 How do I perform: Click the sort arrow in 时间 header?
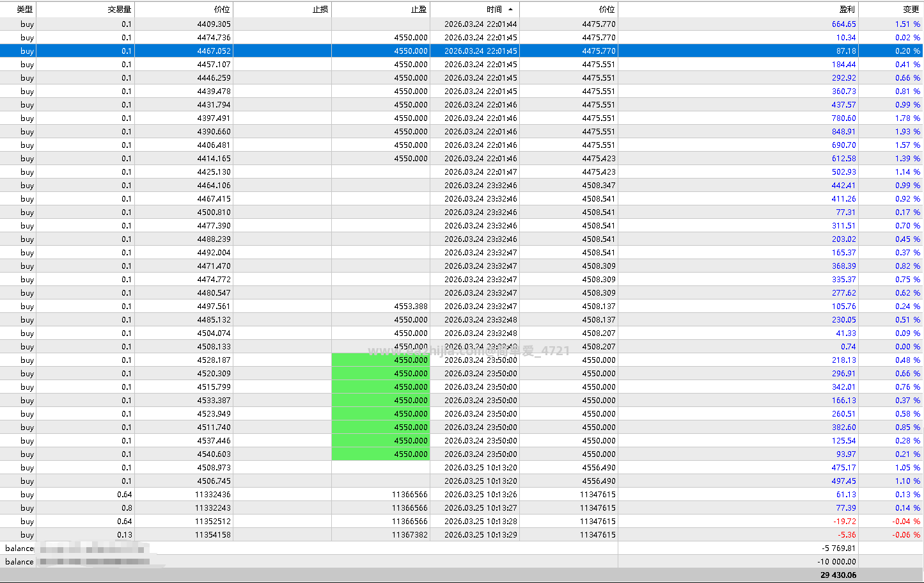click(510, 10)
